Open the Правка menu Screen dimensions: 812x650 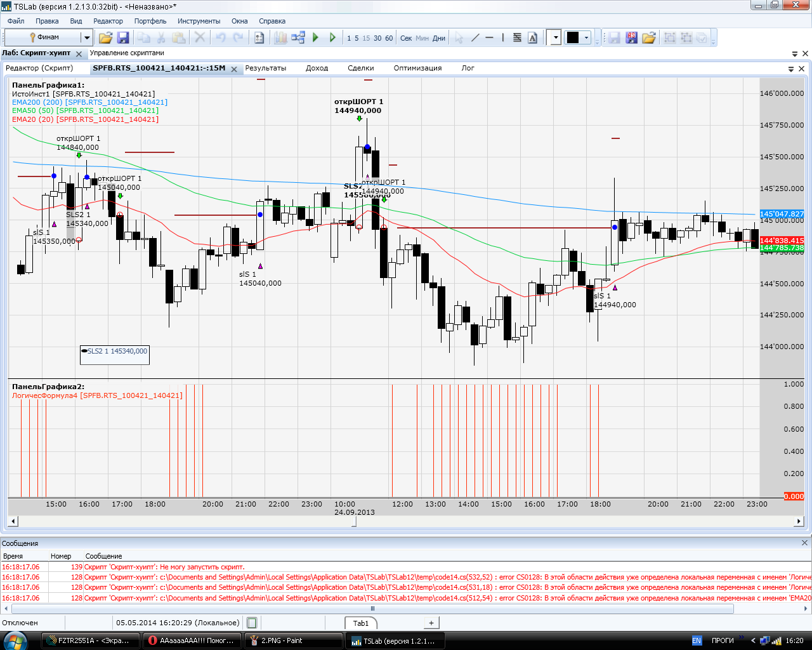[47, 21]
